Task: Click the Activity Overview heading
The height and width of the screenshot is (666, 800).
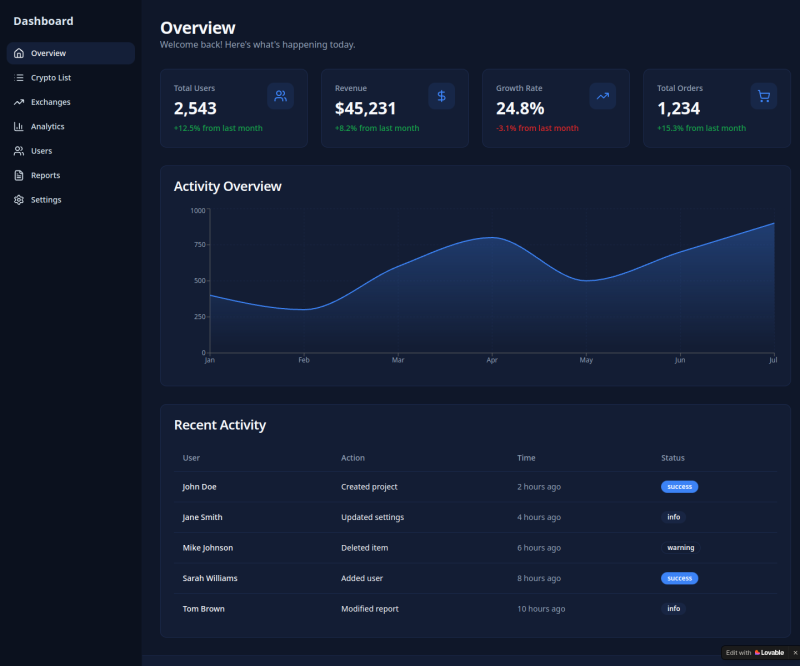Action: [228, 186]
